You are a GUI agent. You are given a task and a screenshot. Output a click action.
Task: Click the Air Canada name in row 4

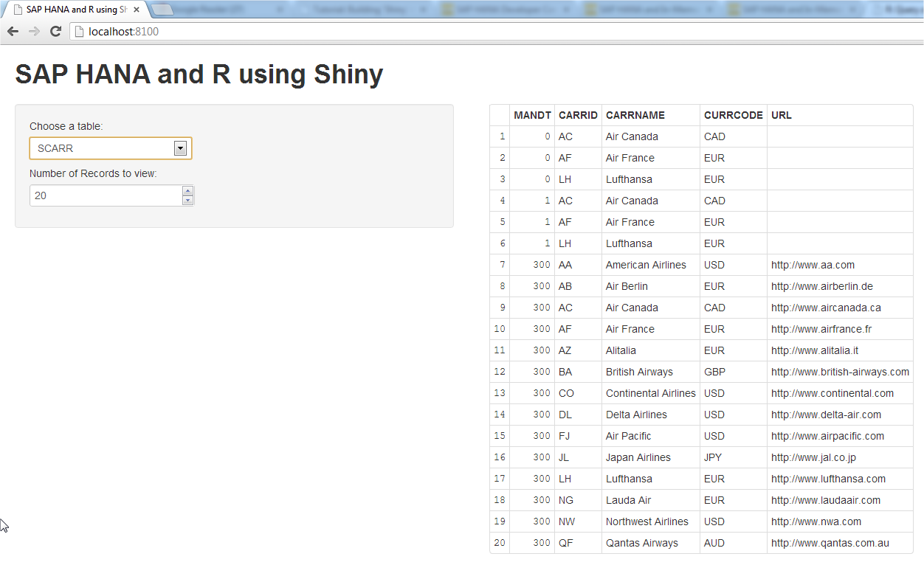tap(632, 201)
